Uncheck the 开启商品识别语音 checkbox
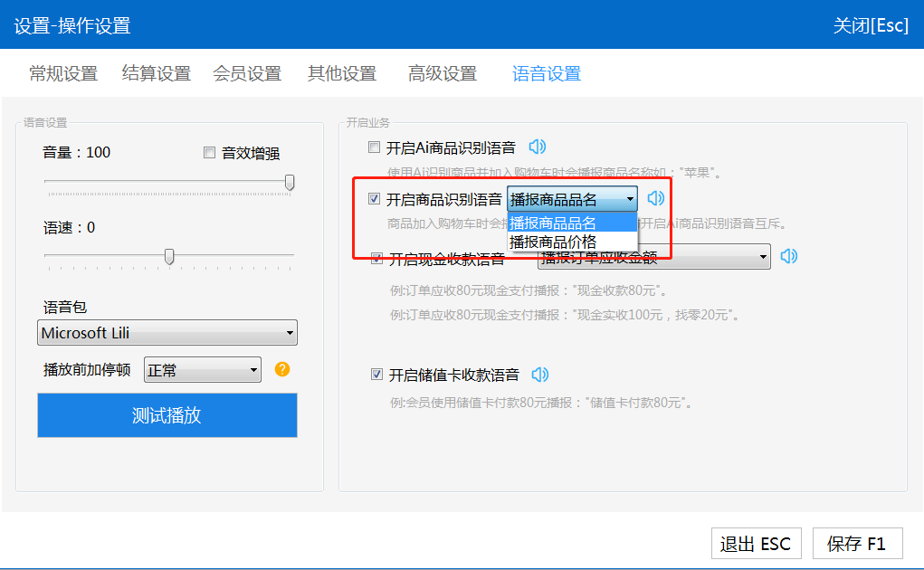The width and height of the screenshot is (924, 570). 375,199
